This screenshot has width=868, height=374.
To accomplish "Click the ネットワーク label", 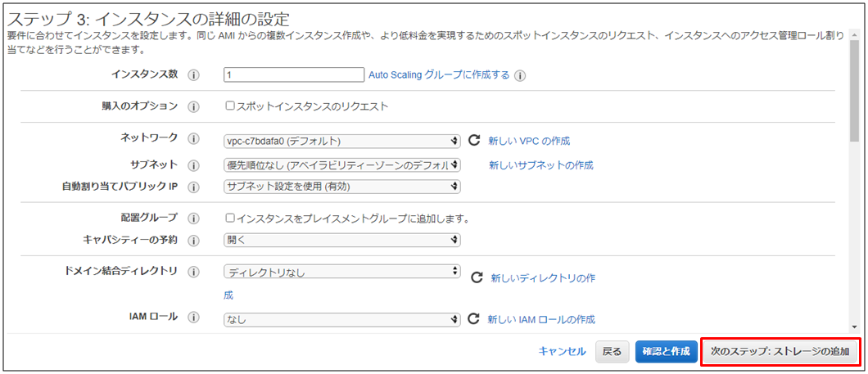I will (149, 137).
